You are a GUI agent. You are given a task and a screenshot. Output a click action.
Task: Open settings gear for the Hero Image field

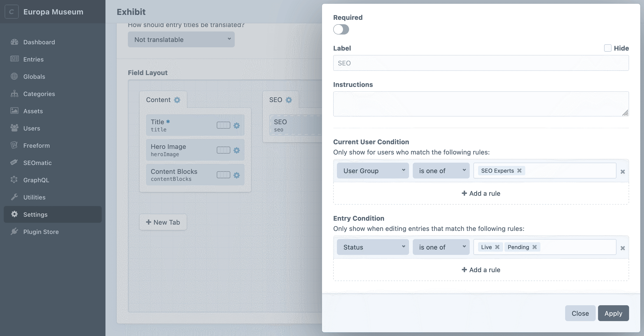point(237,150)
